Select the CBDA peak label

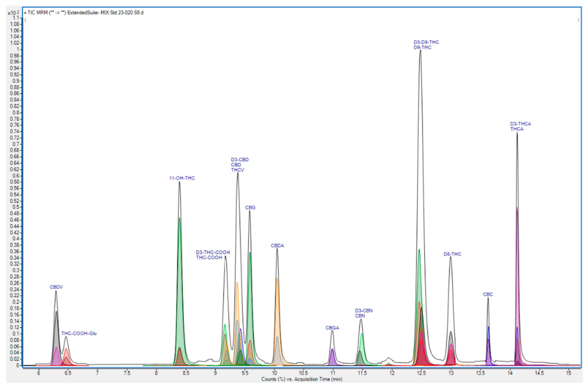pos(277,246)
